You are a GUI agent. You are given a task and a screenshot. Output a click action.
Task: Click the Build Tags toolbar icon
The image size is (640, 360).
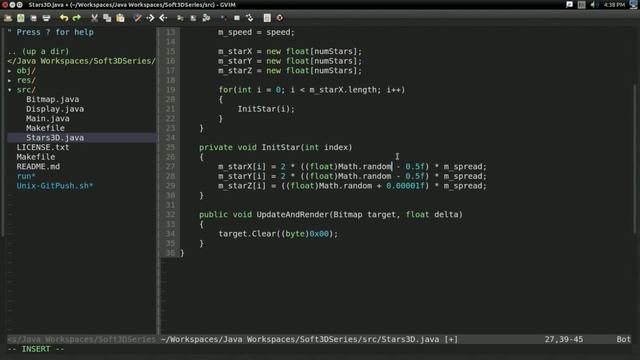(x=237, y=18)
